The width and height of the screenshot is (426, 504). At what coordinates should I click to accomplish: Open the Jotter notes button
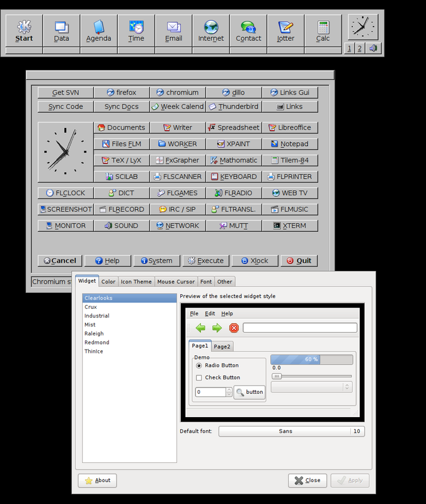coord(285,31)
